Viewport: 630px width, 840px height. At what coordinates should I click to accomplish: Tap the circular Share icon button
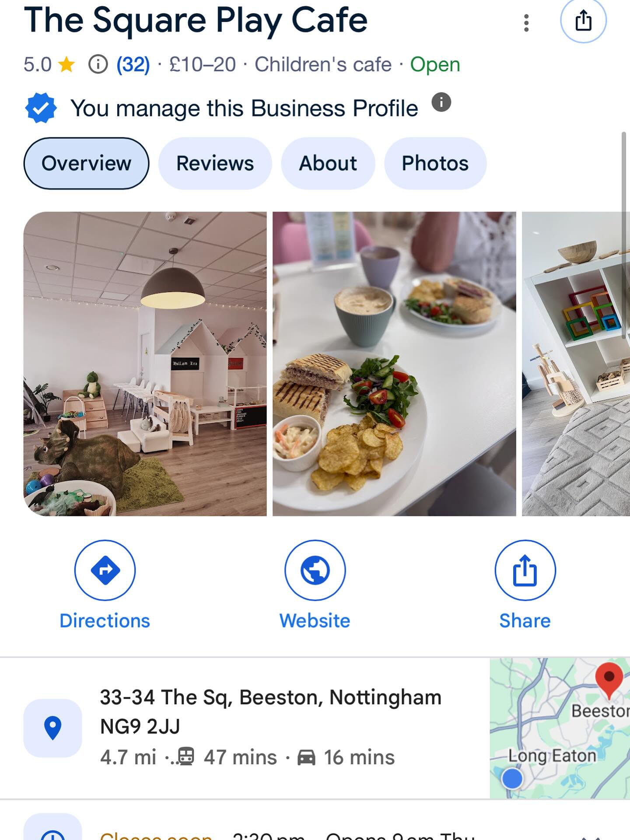coord(525,570)
